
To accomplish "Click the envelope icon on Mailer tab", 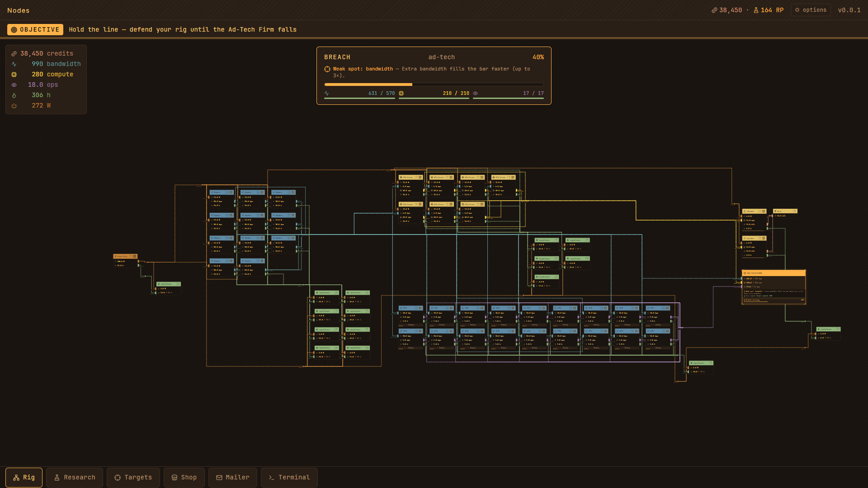I will click(219, 478).
